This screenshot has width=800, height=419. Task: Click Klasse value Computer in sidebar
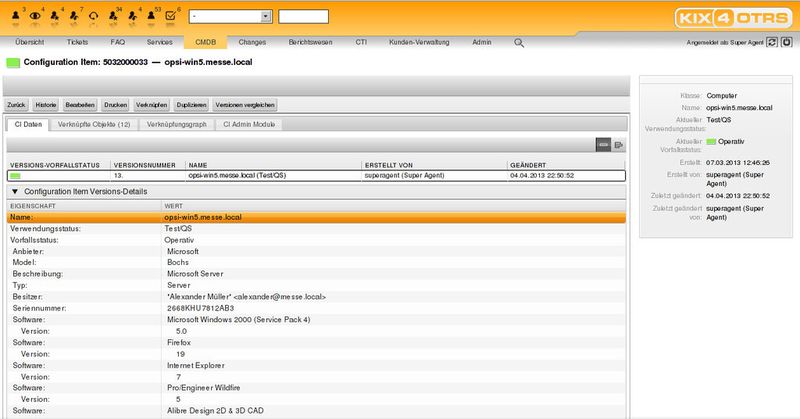coord(721,96)
